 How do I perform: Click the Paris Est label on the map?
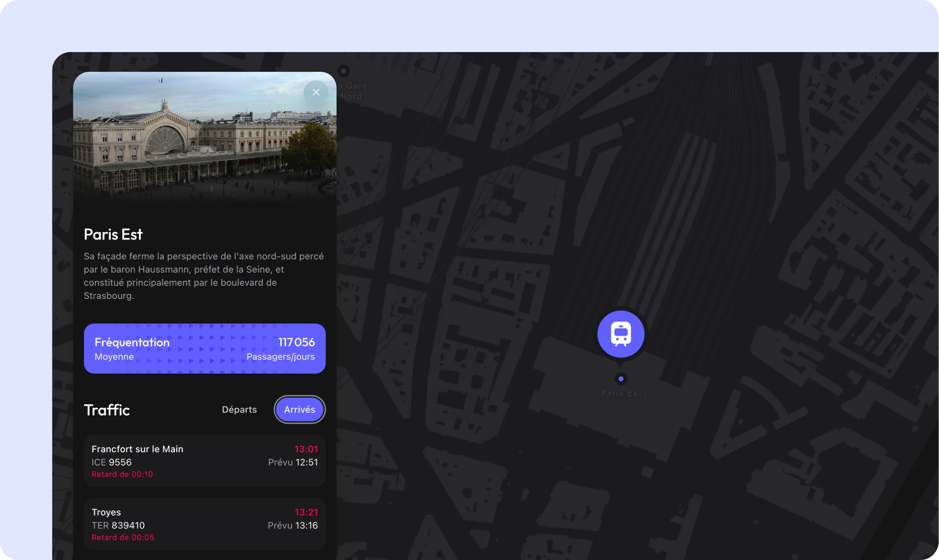coord(621,393)
